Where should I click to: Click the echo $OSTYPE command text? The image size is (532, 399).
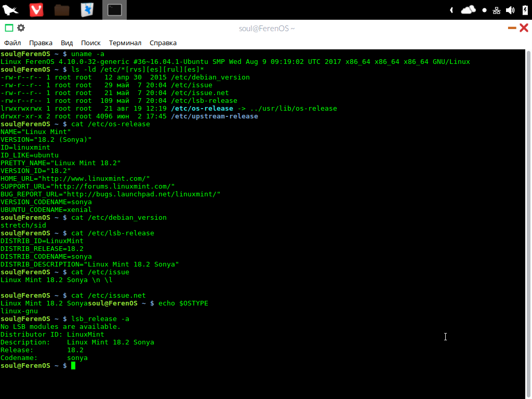point(183,303)
